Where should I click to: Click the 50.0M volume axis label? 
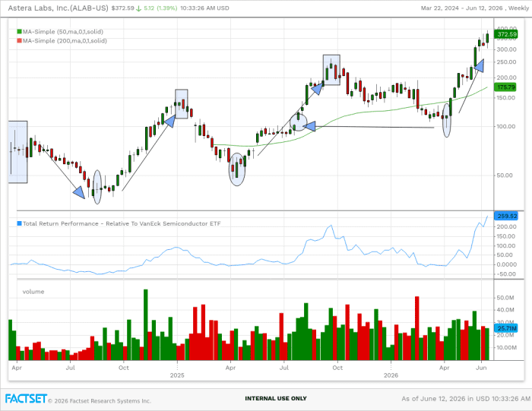(505, 298)
